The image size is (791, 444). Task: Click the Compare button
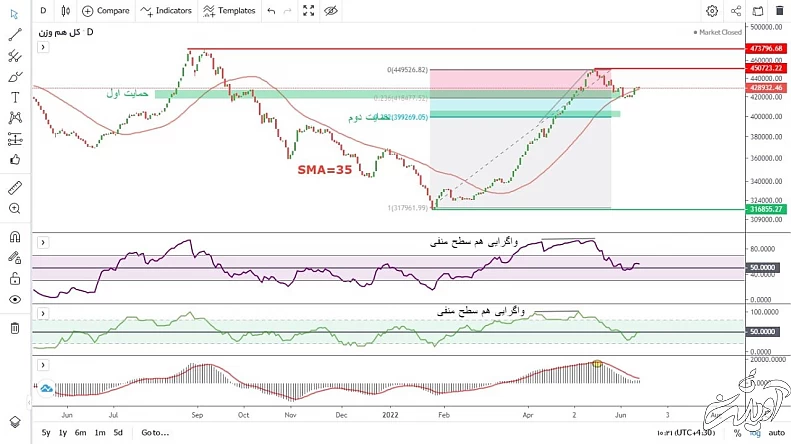coord(105,11)
